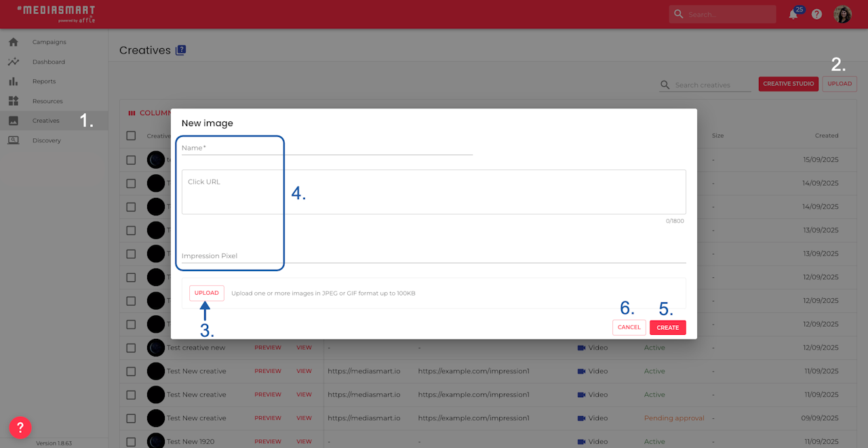Open the red floating help bubble
Image resolution: width=868 pixels, height=448 pixels.
20,427
